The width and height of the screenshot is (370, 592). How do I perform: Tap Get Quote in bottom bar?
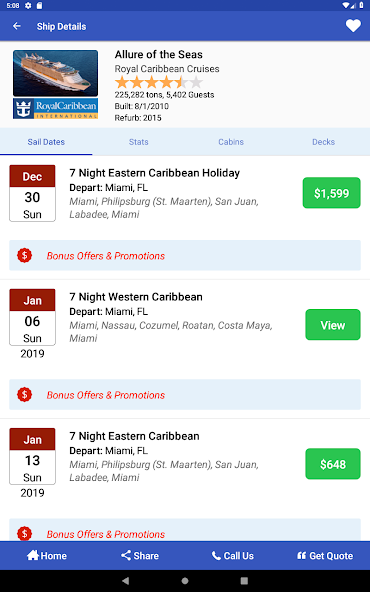[x=325, y=555]
